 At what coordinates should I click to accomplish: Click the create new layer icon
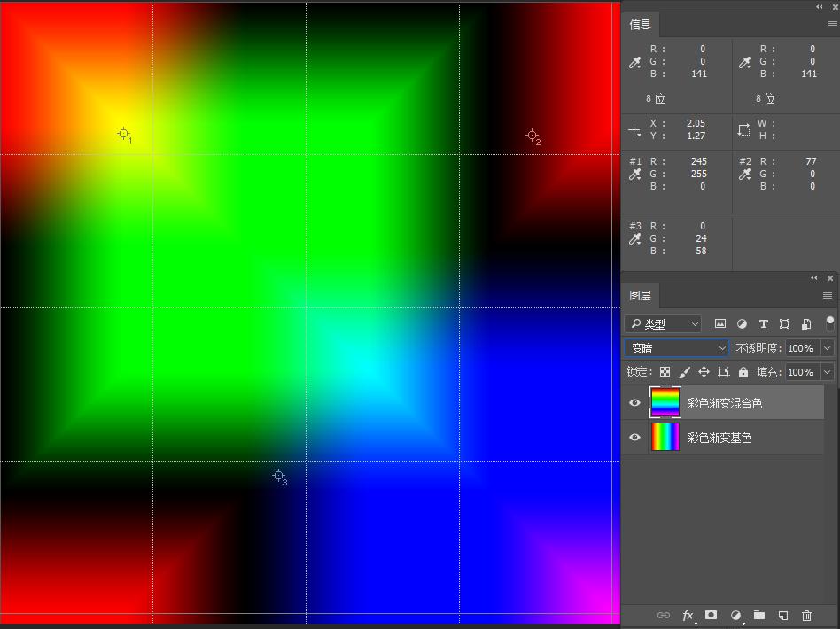(x=783, y=615)
